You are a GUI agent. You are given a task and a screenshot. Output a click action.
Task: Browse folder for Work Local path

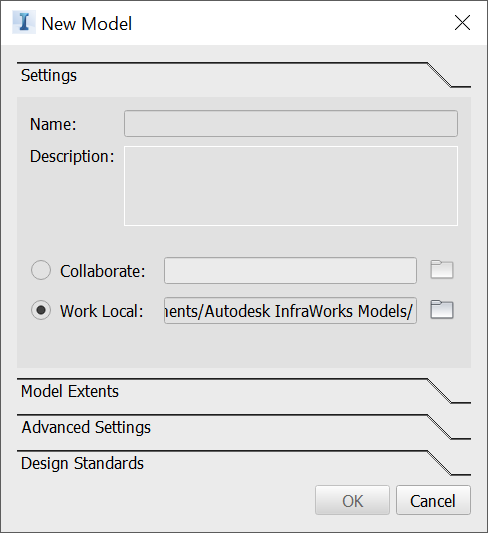(442, 310)
